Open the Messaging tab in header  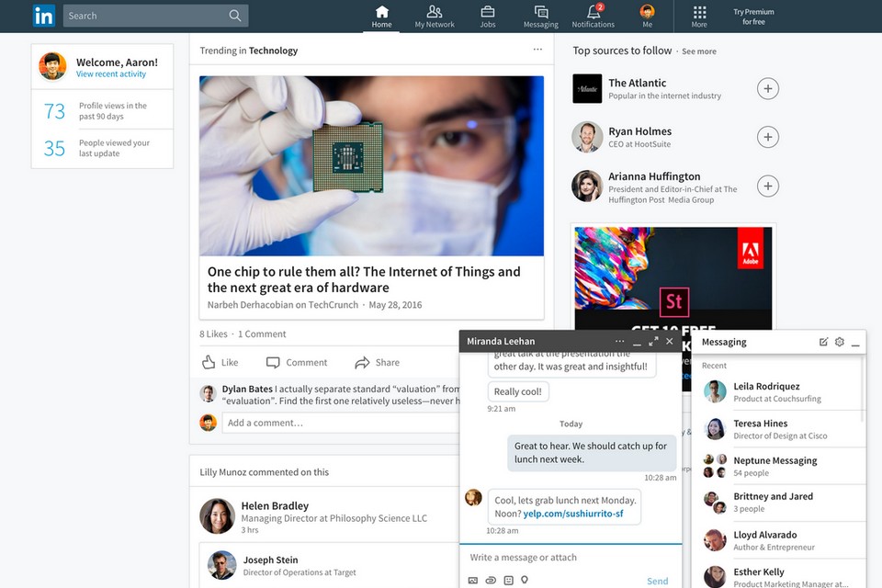(540, 17)
